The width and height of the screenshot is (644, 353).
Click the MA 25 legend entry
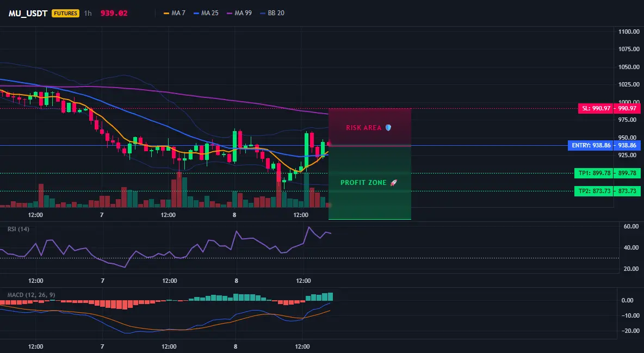(x=206, y=13)
